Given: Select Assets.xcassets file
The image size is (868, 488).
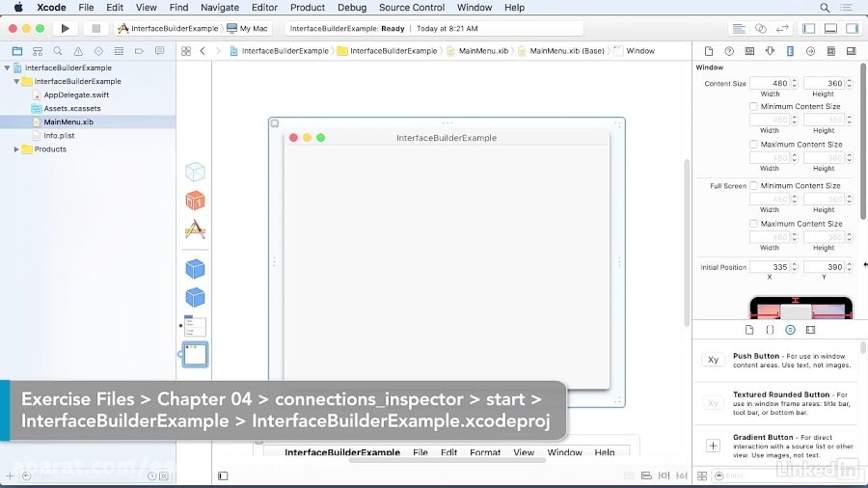Looking at the screenshot, I should click(x=72, y=108).
